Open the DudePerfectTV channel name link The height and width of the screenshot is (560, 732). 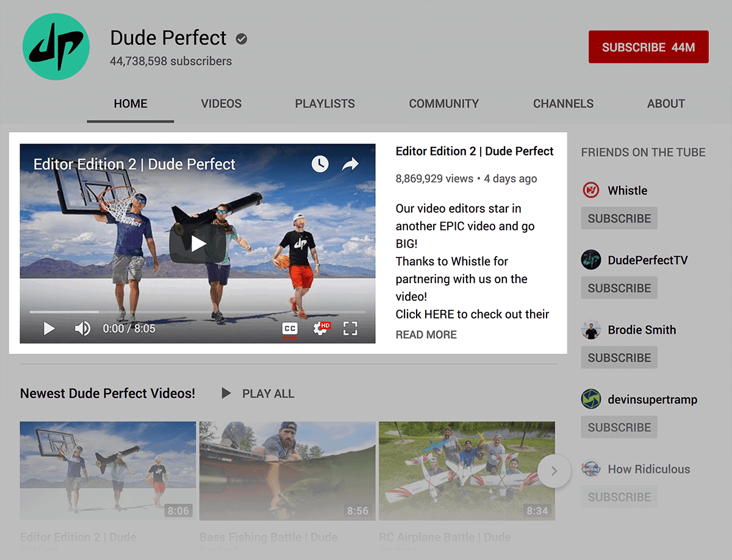click(x=648, y=260)
